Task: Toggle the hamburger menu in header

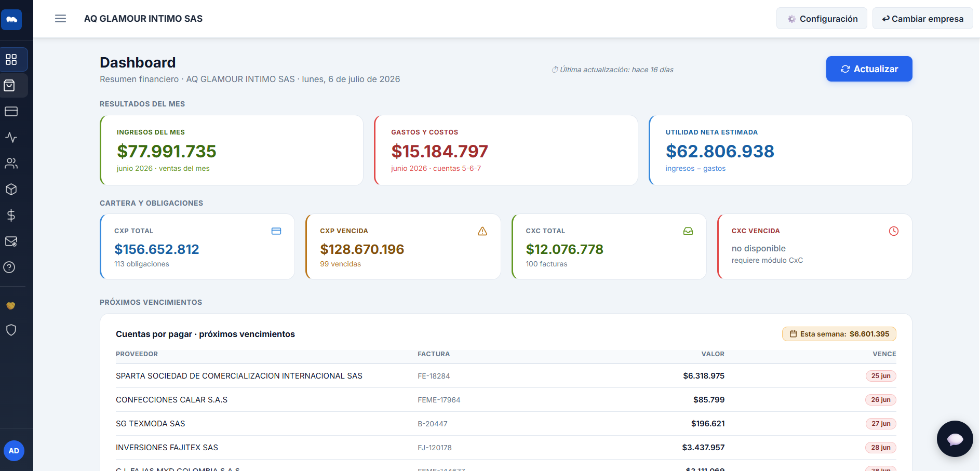Action: click(x=61, y=19)
